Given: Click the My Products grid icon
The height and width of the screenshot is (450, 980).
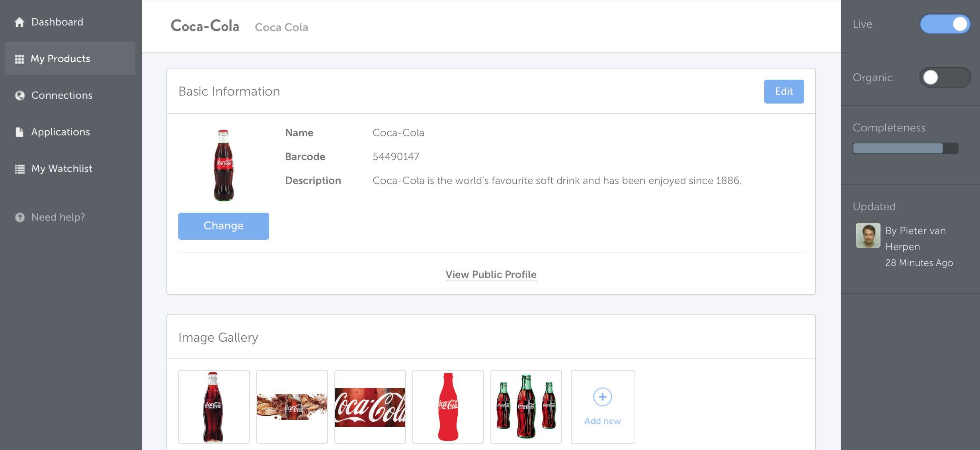Looking at the screenshot, I should [x=20, y=59].
